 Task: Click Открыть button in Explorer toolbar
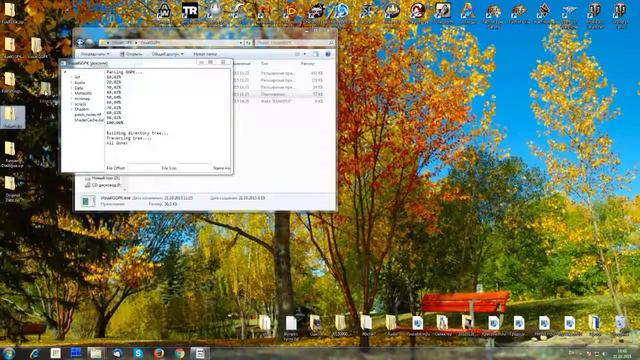pos(131,54)
